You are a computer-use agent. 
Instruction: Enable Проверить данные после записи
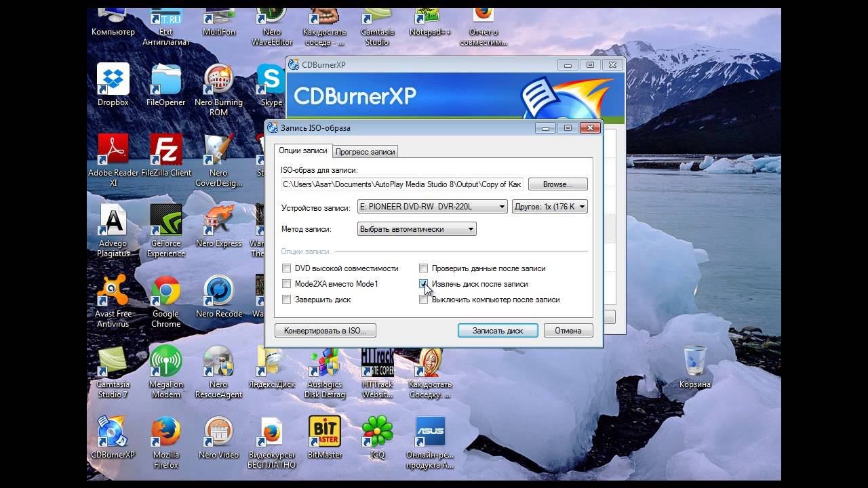[424, 268]
